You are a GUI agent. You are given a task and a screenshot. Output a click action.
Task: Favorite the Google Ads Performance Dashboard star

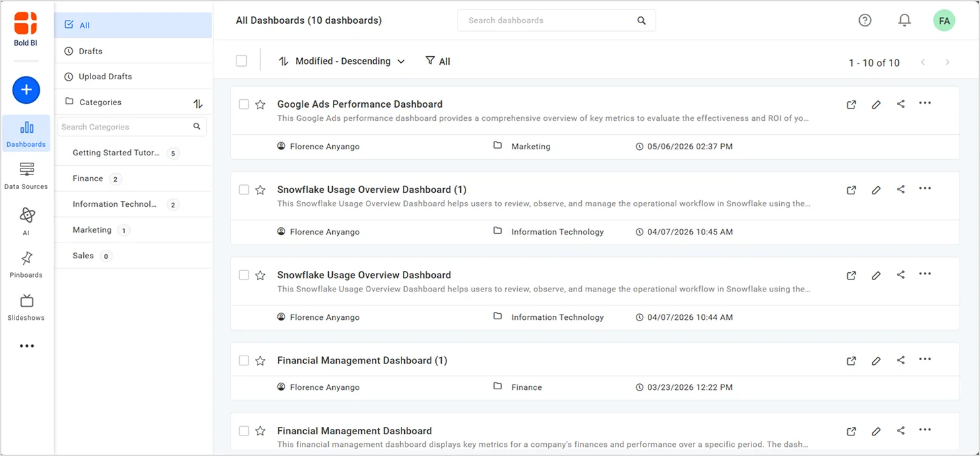point(260,104)
